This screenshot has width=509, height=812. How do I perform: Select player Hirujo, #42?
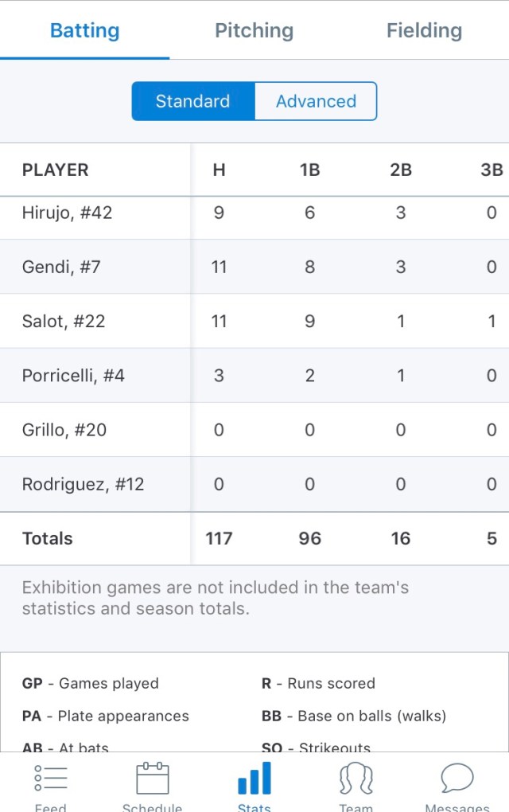(x=68, y=213)
